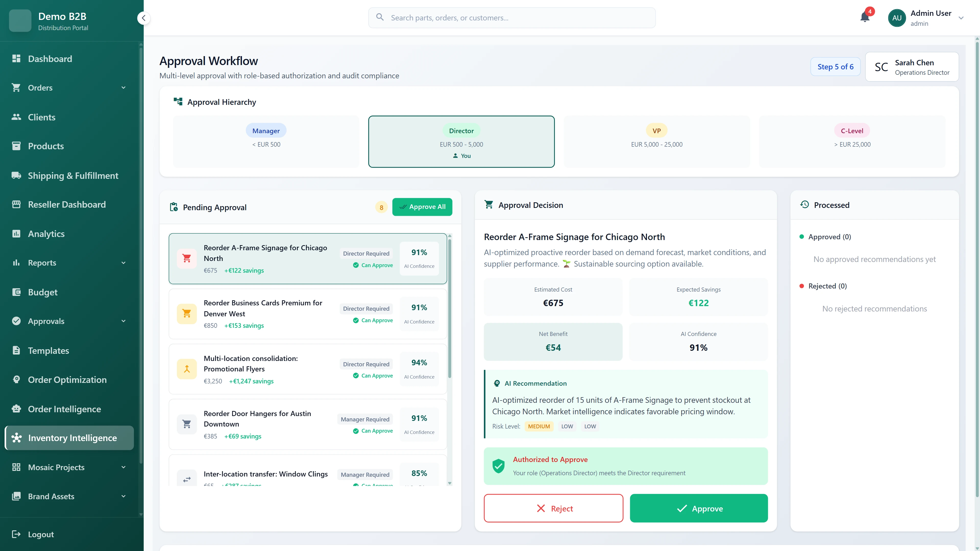
Task: Open the notifications bell
Action: [x=865, y=18]
